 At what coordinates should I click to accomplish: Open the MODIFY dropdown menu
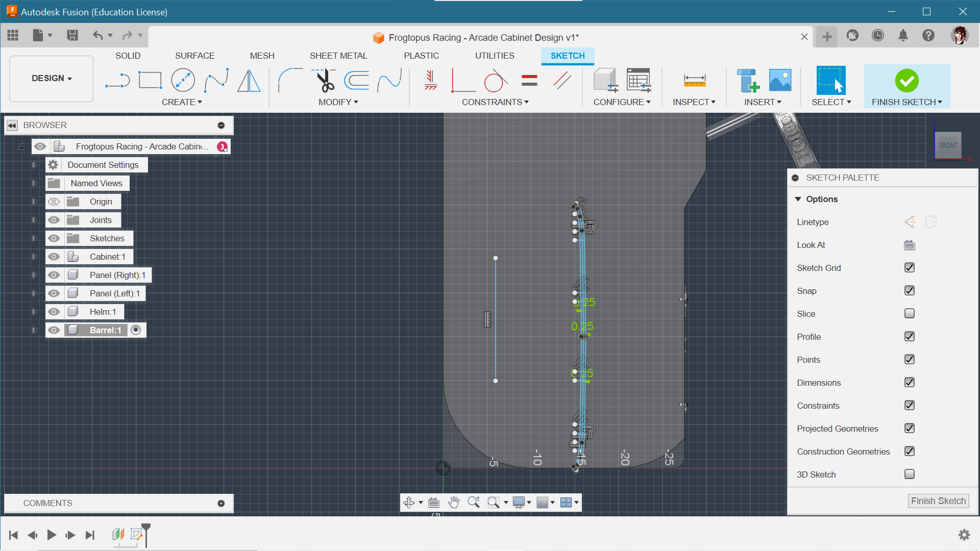click(338, 102)
